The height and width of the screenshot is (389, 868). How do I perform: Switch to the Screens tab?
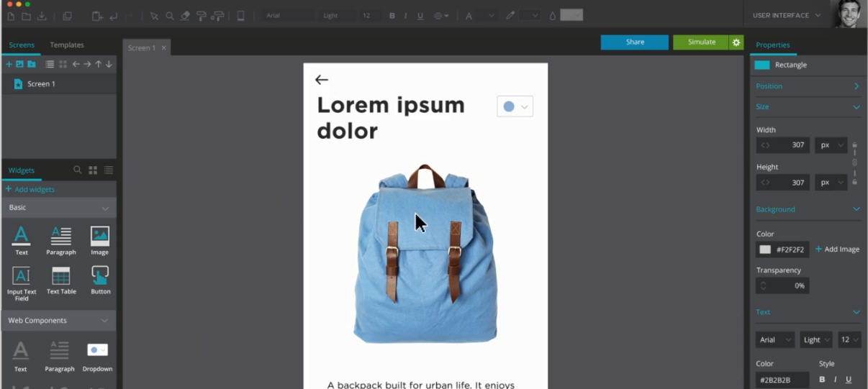tap(22, 45)
